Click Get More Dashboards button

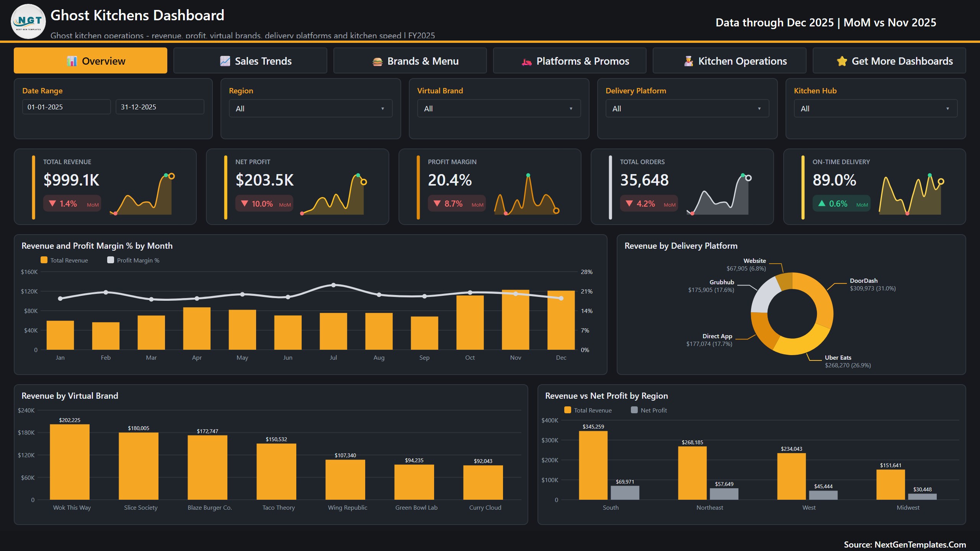pos(889,60)
